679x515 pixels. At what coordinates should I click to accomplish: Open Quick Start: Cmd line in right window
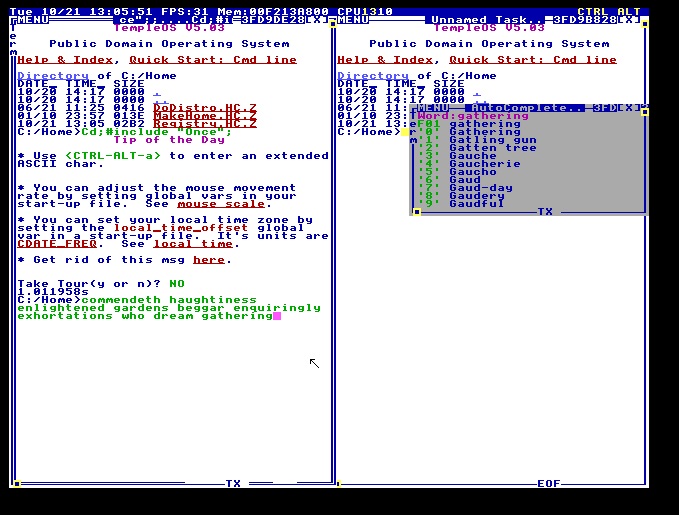pyautogui.click(x=533, y=60)
